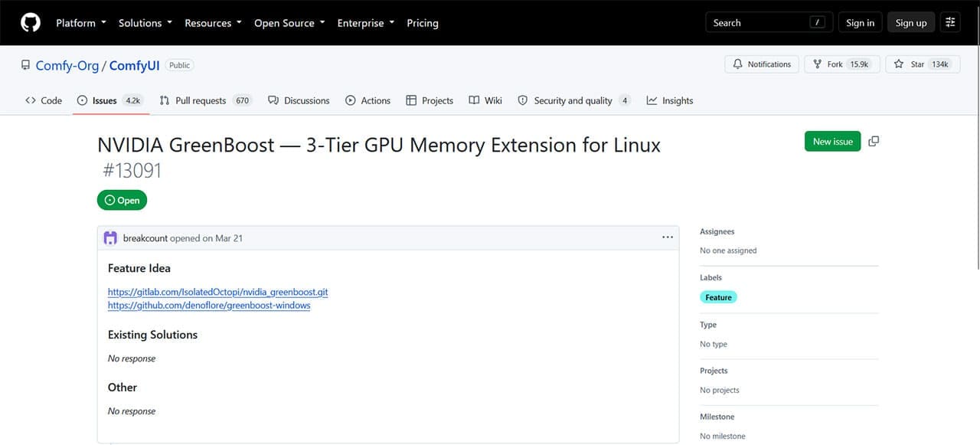Screen dimensions: 980x445
Task: Click the Public visibility badge
Action: click(x=180, y=65)
